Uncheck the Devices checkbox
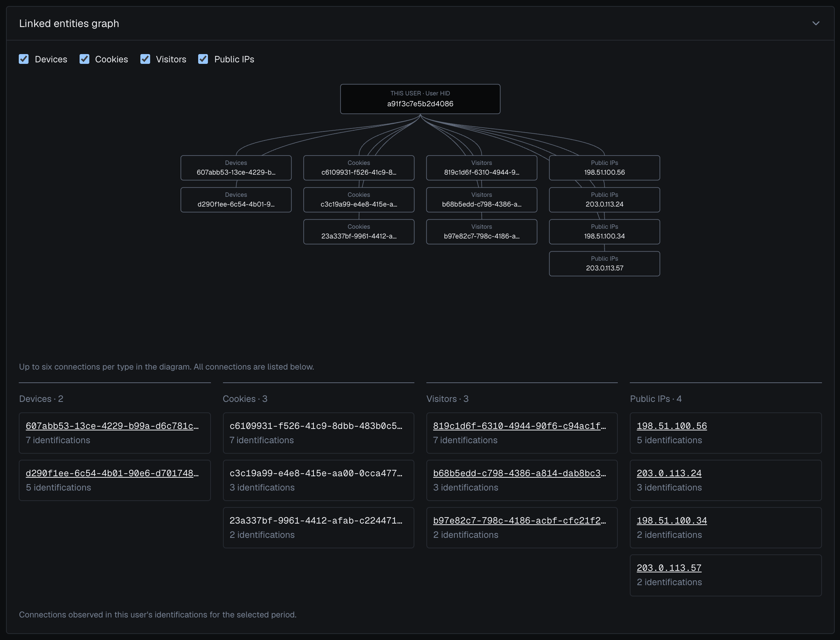 (x=24, y=59)
